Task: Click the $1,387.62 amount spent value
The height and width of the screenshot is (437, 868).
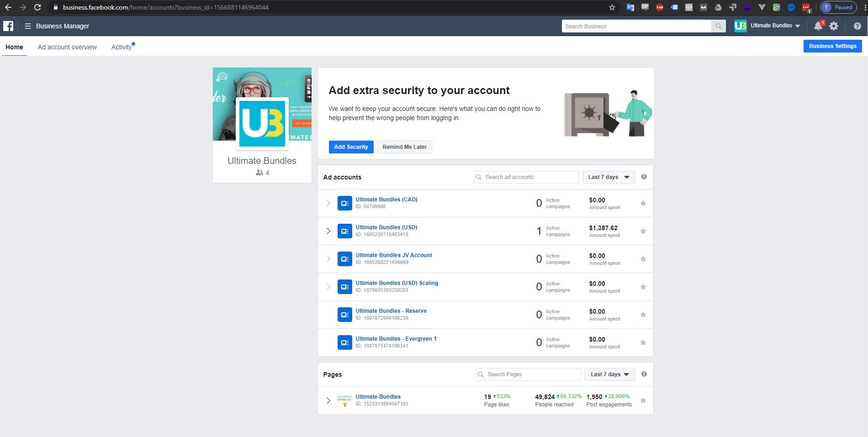Action: coord(603,228)
